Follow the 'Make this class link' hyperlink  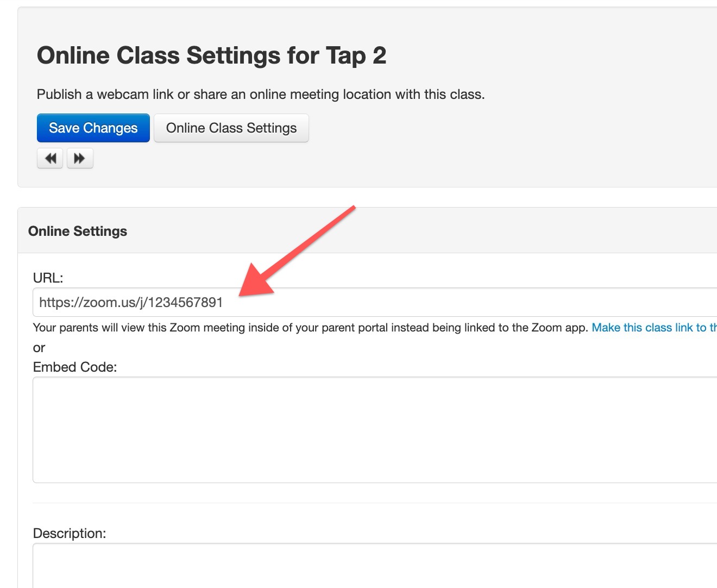click(654, 328)
